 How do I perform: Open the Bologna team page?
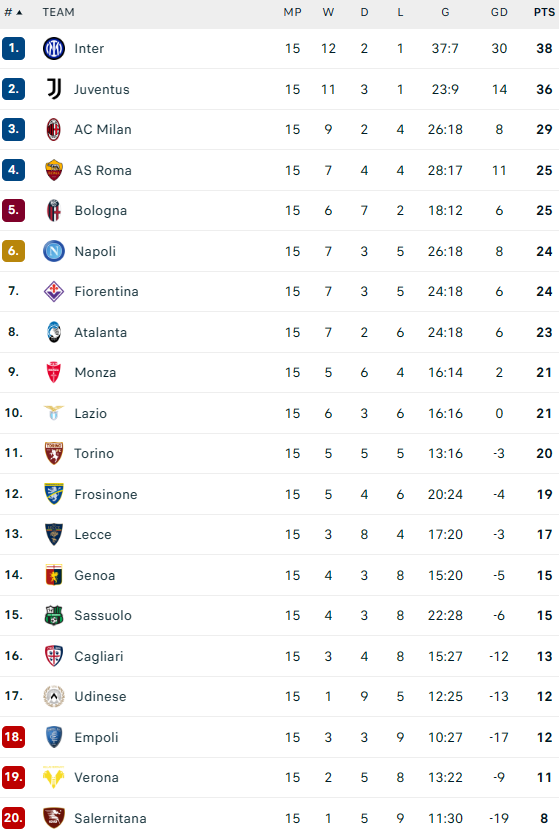click(100, 210)
